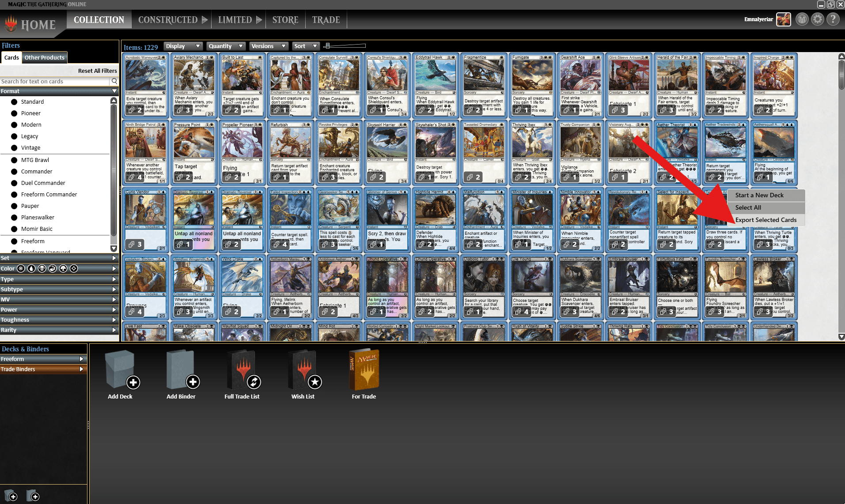Click Reset All Filters
845x504 pixels.
click(97, 71)
